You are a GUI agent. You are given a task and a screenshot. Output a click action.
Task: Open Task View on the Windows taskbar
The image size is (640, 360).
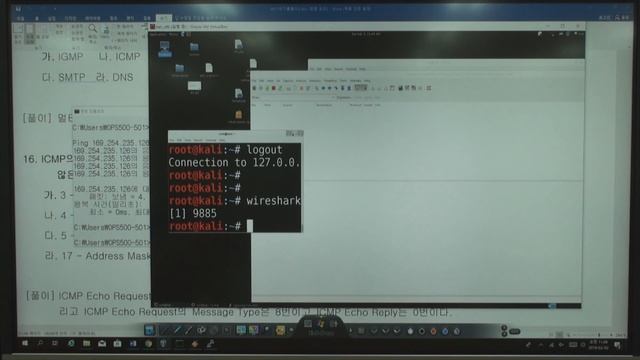(55, 344)
